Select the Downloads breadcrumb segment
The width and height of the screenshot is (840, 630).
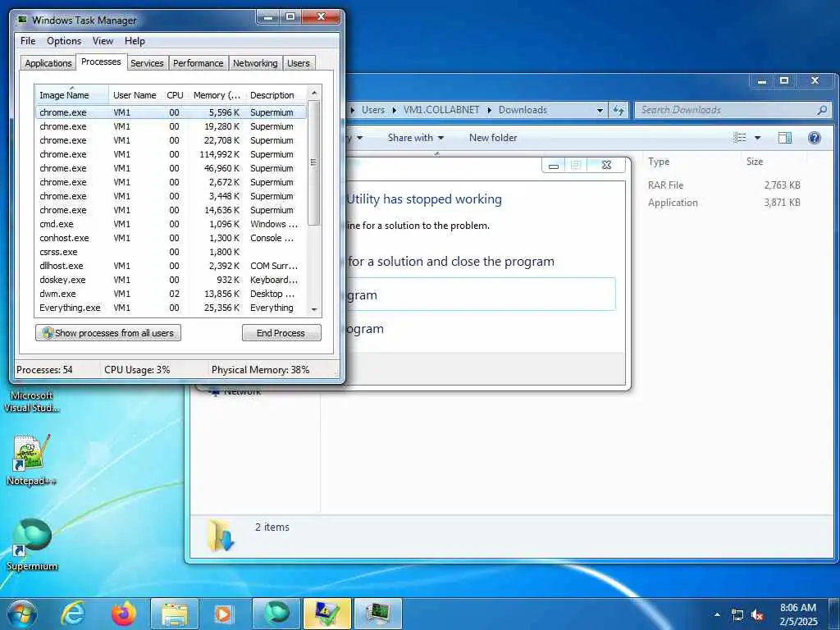pyautogui.click(x=523, y=110)
